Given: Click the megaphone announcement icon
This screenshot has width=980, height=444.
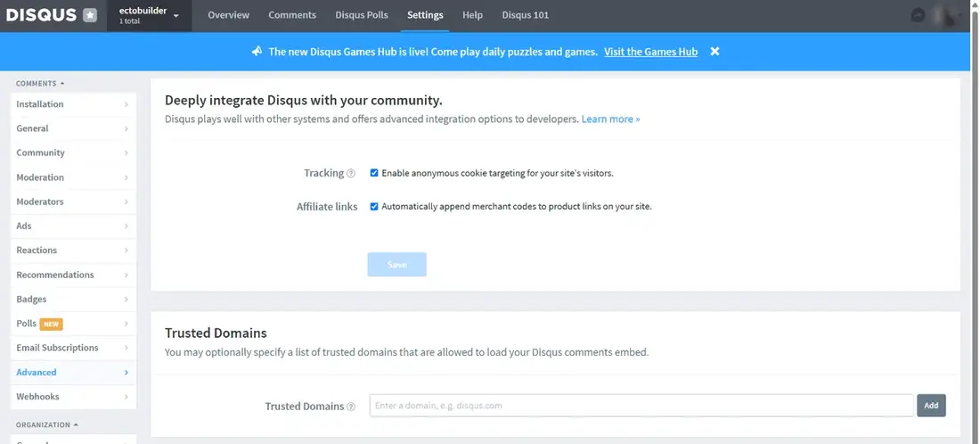Looking at the screenshot, I should (x=257, y=52).
